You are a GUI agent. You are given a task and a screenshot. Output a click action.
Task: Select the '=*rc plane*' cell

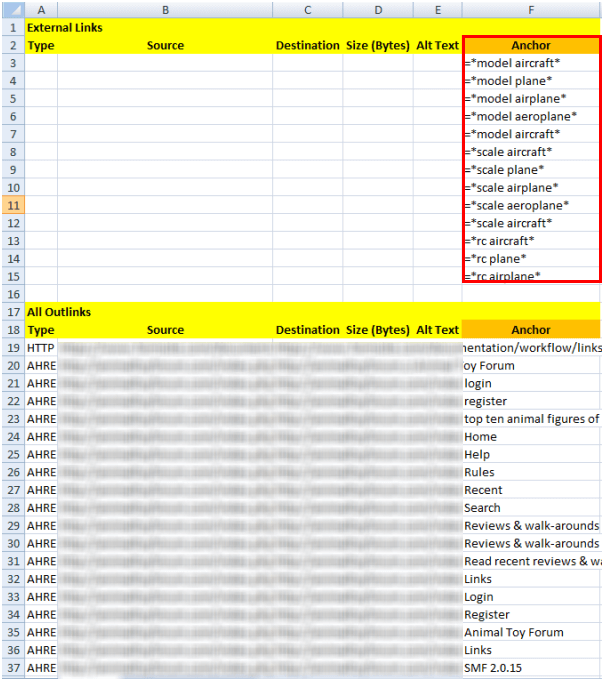point(531,258)
